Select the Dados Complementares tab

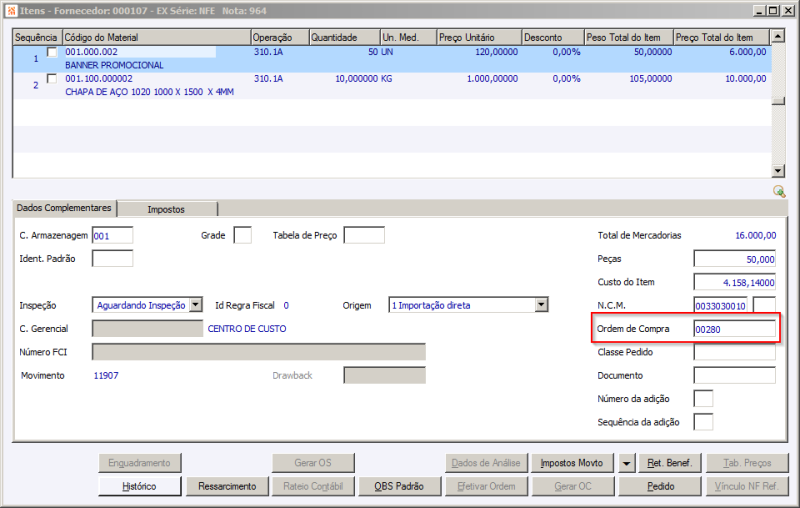pos(64,208)
